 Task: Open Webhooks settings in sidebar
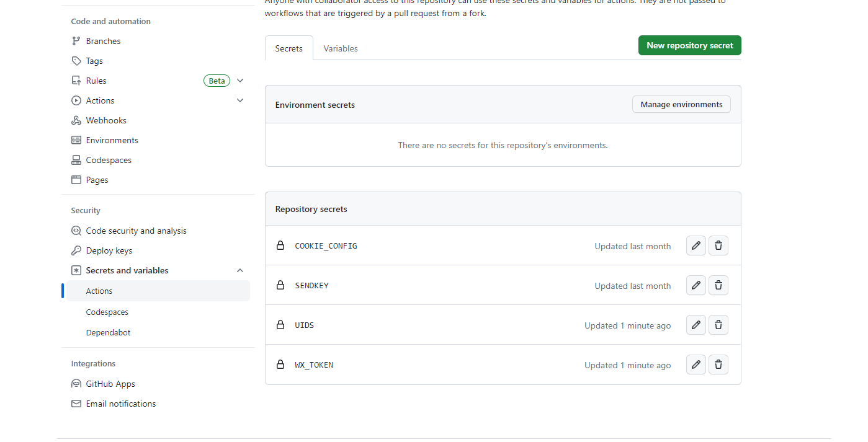(106, 120)
